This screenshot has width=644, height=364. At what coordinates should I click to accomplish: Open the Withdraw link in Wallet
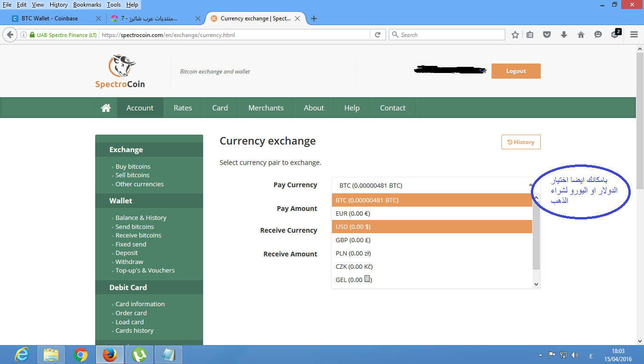(x=129, y=262)
